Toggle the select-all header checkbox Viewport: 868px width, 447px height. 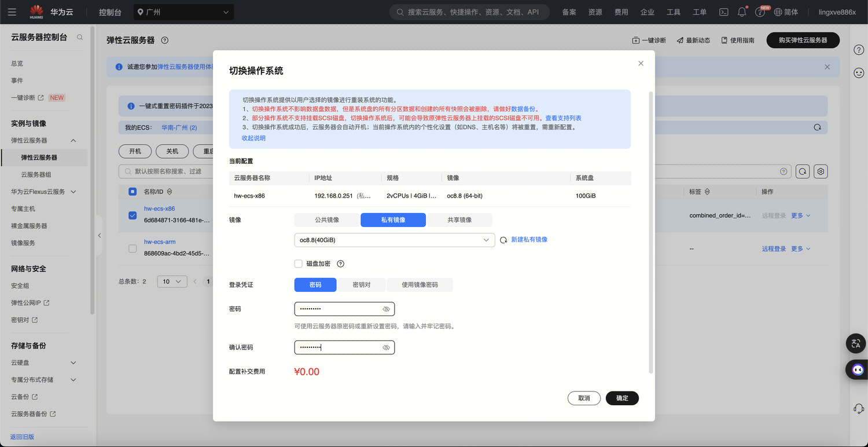click(x=133, y=192)
